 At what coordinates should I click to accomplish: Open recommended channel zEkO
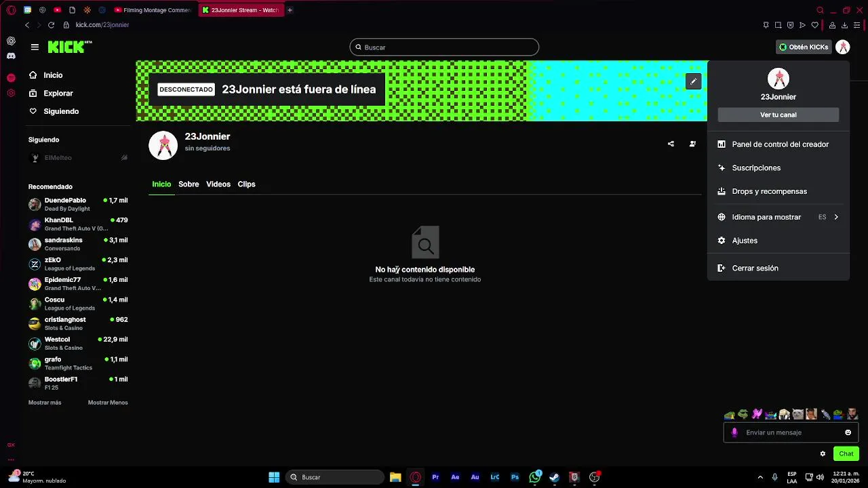pos(78,264)
